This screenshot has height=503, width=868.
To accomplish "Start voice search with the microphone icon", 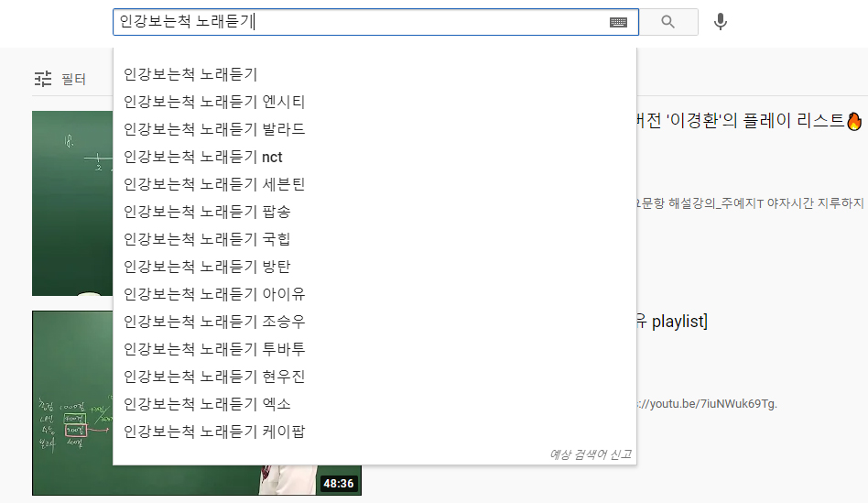I will click(721, 22).
